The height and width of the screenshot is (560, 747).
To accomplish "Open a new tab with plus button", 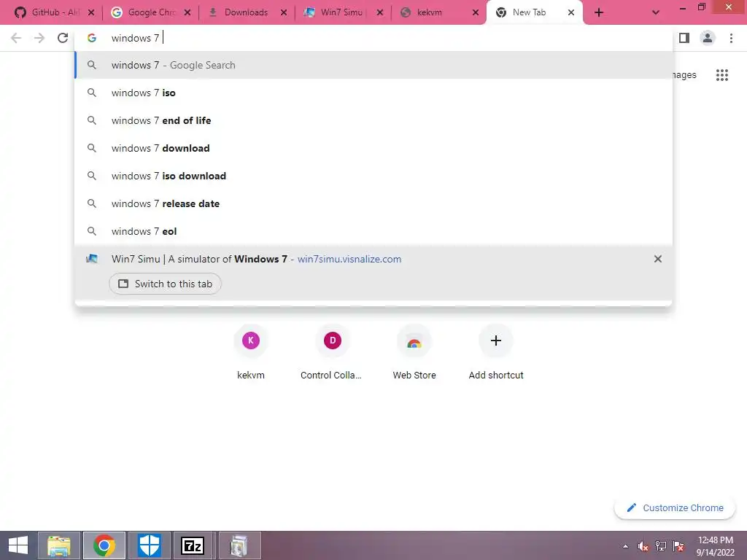I will (599, 13).
